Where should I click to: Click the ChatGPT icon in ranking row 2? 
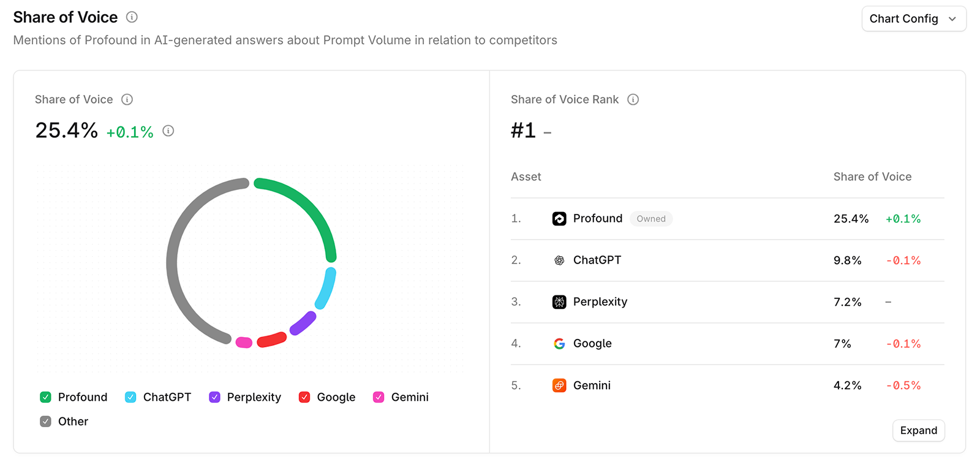coord(559,260)
